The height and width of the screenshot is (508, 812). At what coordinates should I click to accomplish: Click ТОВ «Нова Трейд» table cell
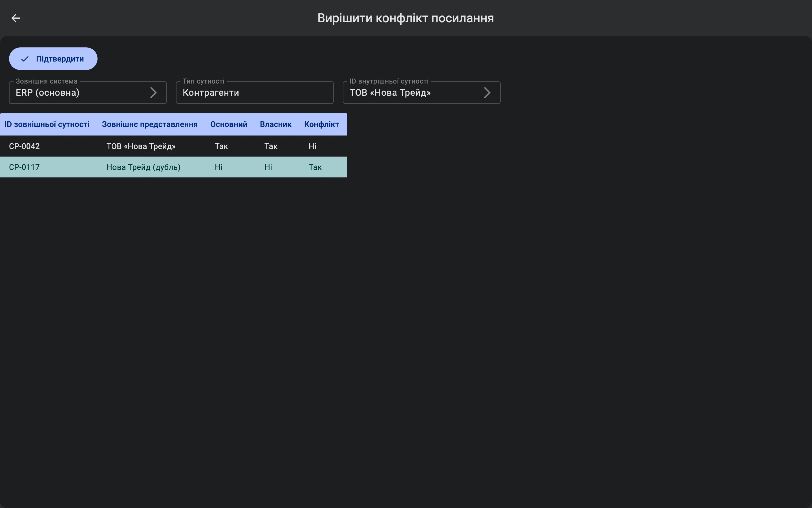coord(141,146)
